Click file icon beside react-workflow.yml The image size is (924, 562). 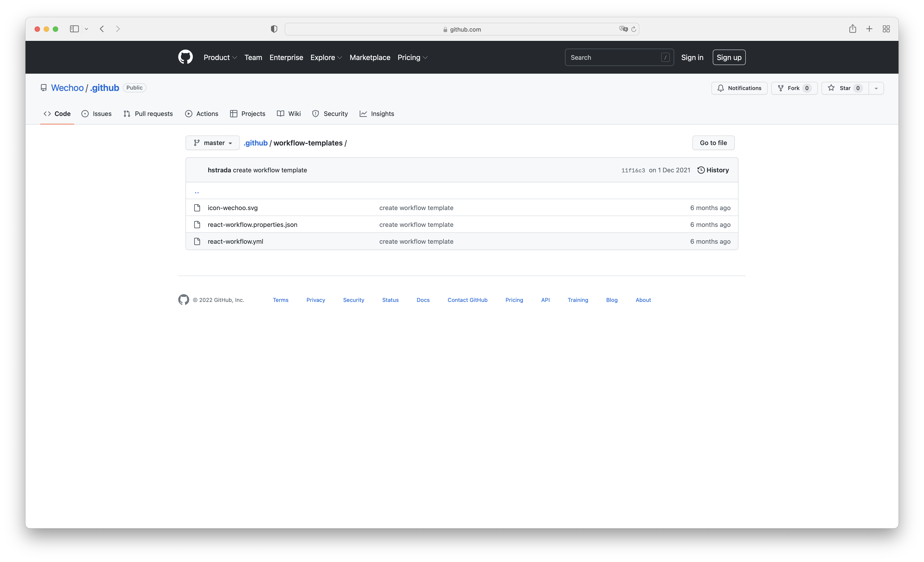coord(197,241)
